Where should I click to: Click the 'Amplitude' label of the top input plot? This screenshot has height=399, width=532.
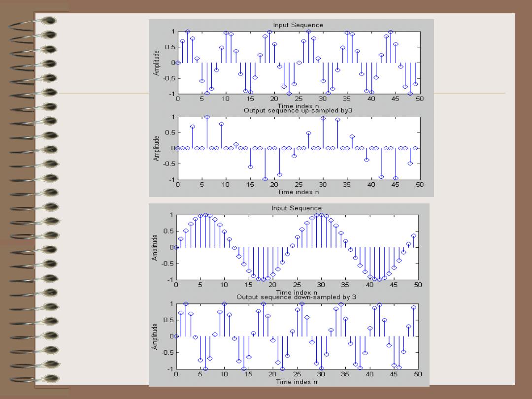click(156, 63)
